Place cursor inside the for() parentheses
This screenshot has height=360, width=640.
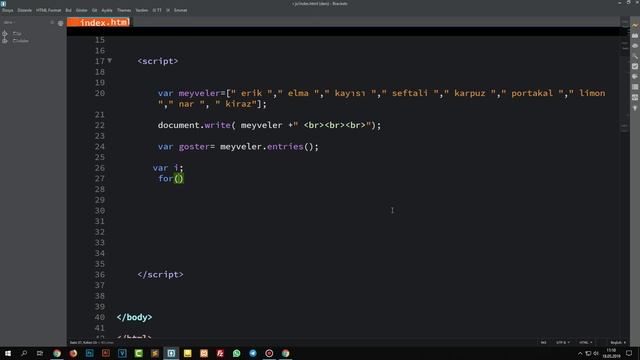pyautogui.click(x=179, y=178)
